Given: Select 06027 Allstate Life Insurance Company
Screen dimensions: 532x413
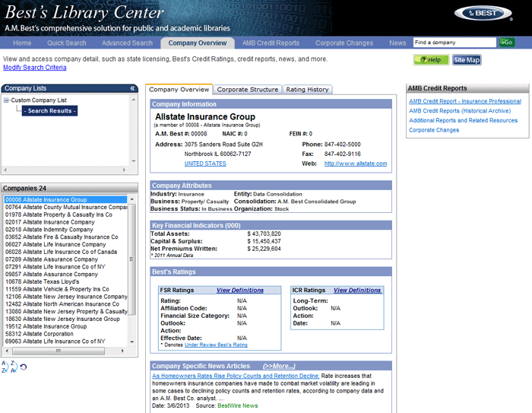Looking at the screenshot, I should pyautogui.click(x=66, y=245).
